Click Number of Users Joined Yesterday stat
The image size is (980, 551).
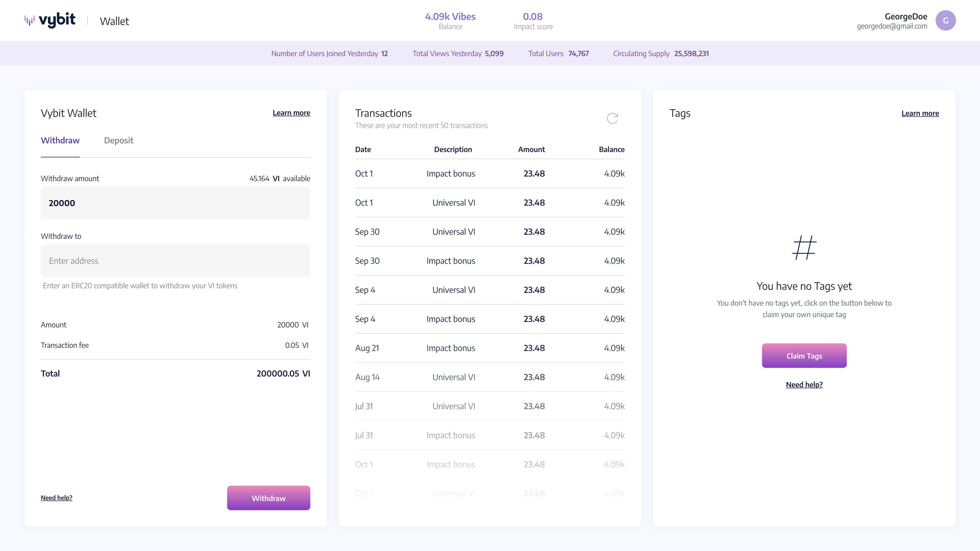point(329,54)
